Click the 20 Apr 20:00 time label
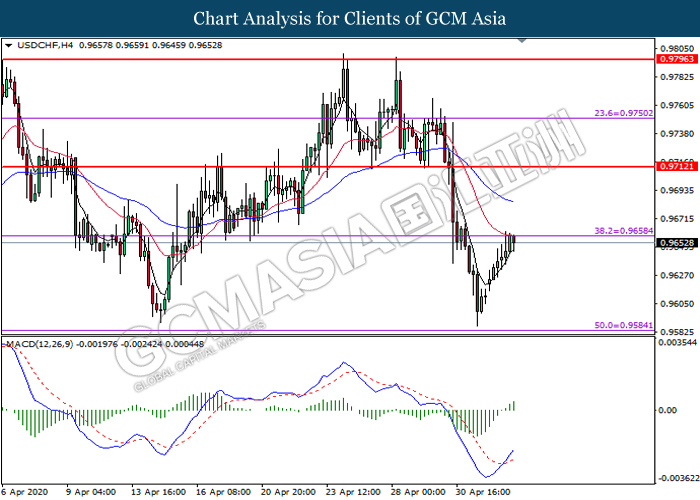The height and width of the screenshot is (500, 700). (288, 492)
